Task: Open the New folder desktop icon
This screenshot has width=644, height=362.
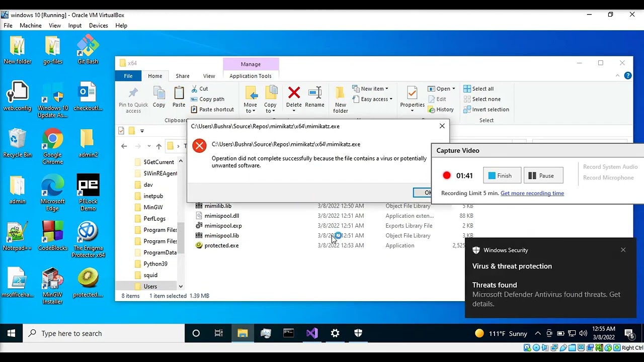Action: [x=17, y=50]
